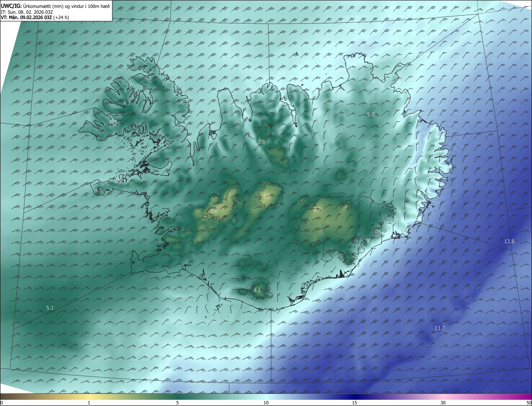Click the 5.8 value in northeast Iceland
This screenshot has height=406, width=532.
coord(371,114)
